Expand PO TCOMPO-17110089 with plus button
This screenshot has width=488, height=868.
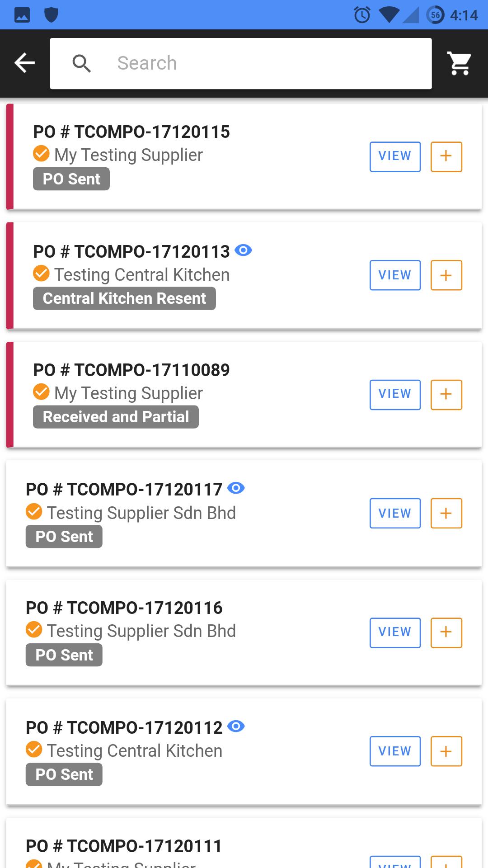pyautogui.click(x=446, y=395)
